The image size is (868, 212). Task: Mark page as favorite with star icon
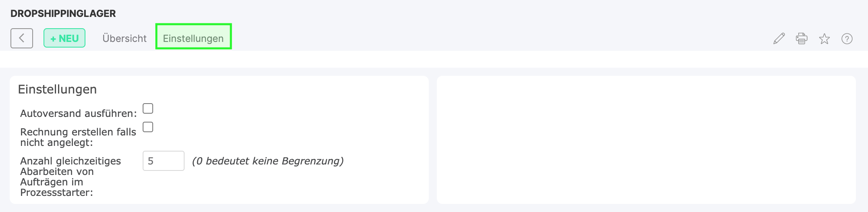[x=824, y=39]
